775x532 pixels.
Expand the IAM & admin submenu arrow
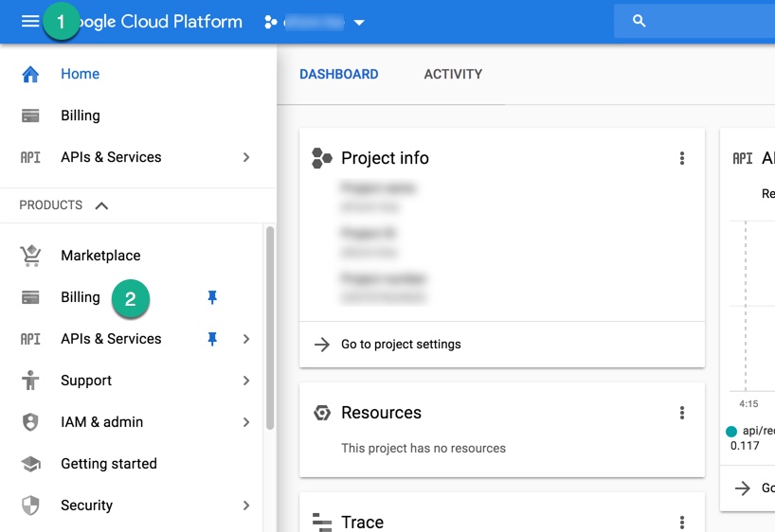246,422
